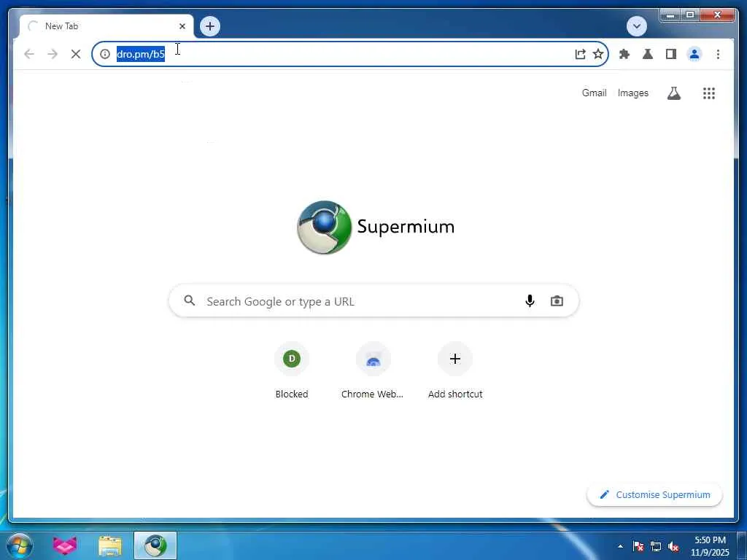The height and width of the screenshot is (560, 747).
Task: Open the Action Center flag icon
Action: [x=638, y=546]
